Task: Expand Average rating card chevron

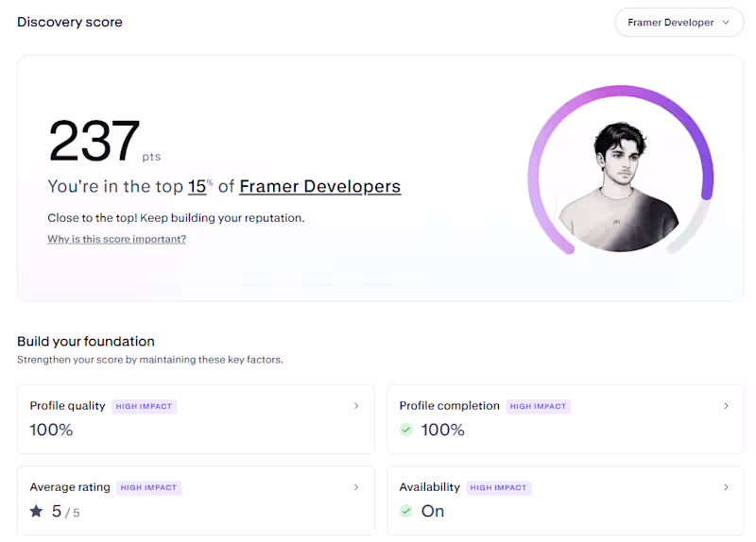Action: [x=356, y=487]
